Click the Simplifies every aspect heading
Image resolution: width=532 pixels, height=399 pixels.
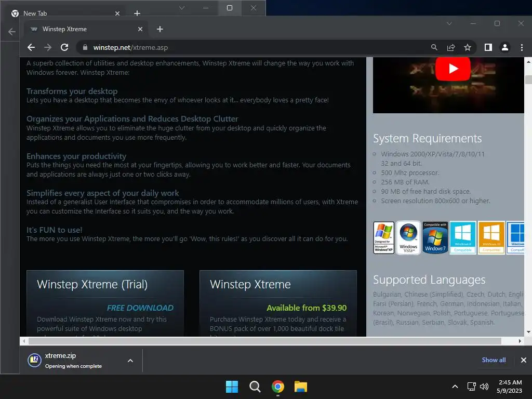(x=102, y=193)
